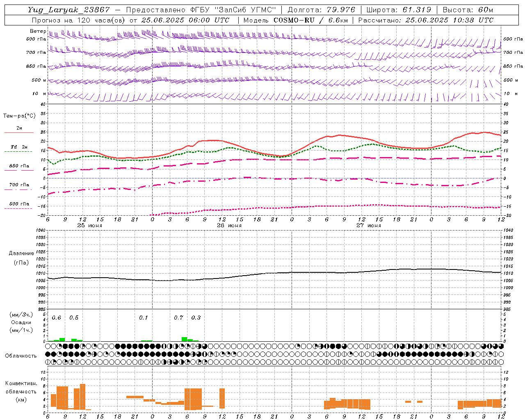The height and width of the screenshot is (420, 525).
Task: Click the Модель COSMO-RU / 6.6км label
Action: 295,20
